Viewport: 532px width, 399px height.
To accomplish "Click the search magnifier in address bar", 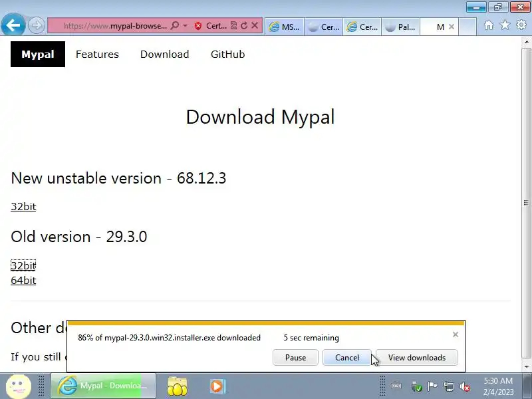I will [x=175, y=26].
